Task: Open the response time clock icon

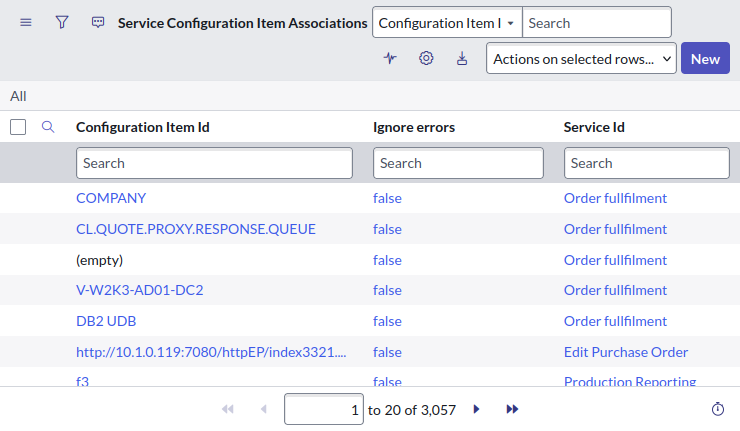Action: pos(717,409)
